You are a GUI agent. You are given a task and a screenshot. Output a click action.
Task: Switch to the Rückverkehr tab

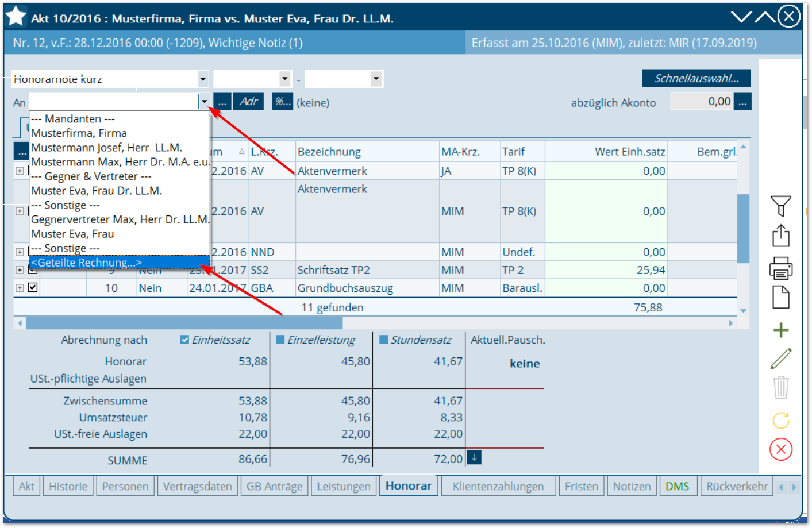tap(737, 486)
